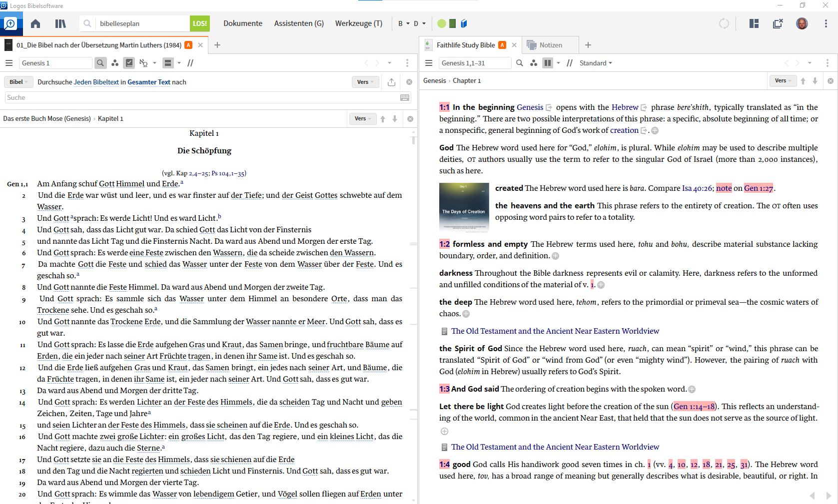This screenshot has height=504, width=838.
Task: Open the Faithlife Study Bible panel's hamburger menu
Action: click(x=429, y=63)
